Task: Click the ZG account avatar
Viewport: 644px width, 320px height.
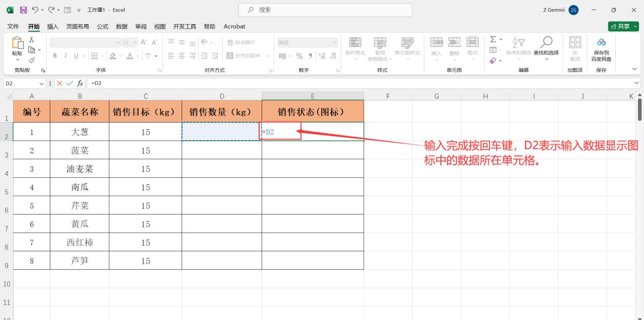Action: pos(574,10)
